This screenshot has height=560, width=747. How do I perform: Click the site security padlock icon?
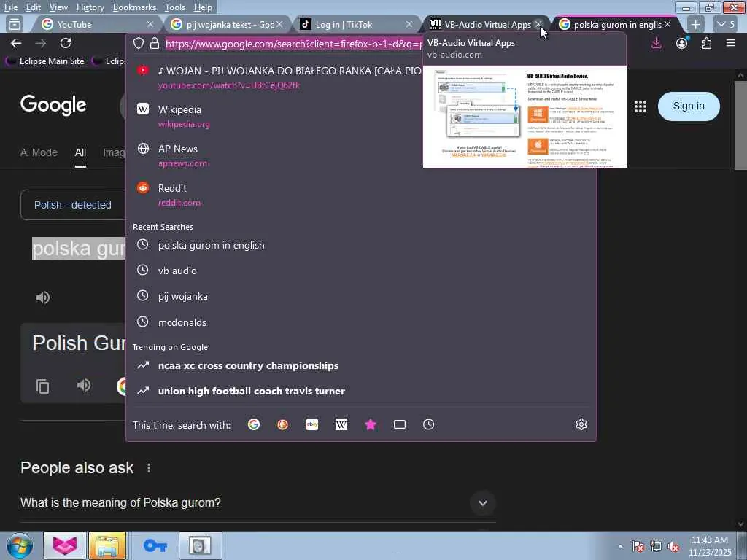click(155, 44)
